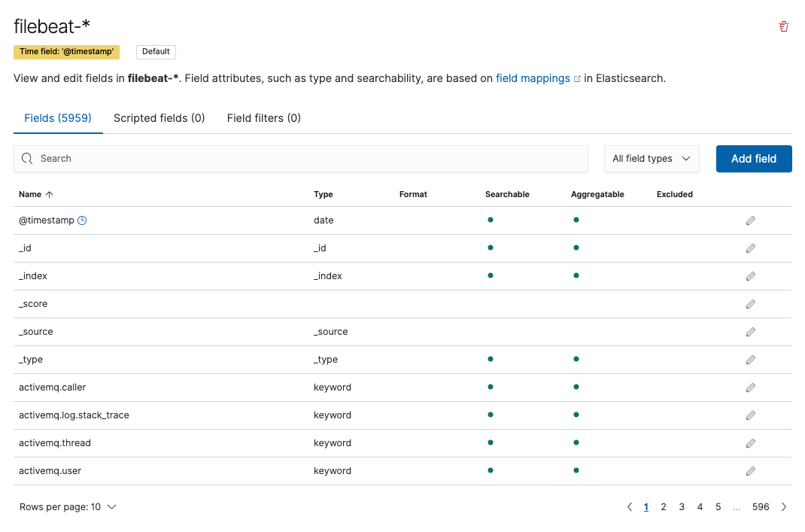
Task: Open the edit pencil for activemq.caller
Action: tap(750, 387)
